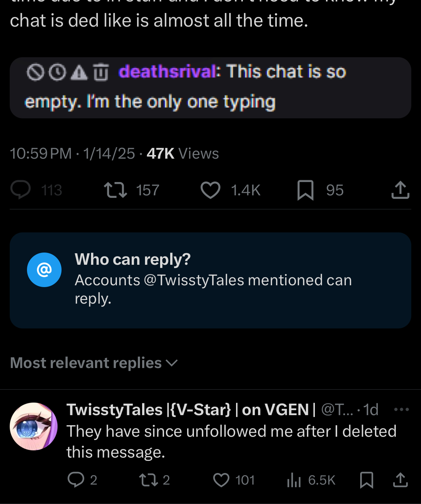This screenshot has width=421, height=504.
Task: Reply to TwisstyTales' comment
Action: [76, 480]
